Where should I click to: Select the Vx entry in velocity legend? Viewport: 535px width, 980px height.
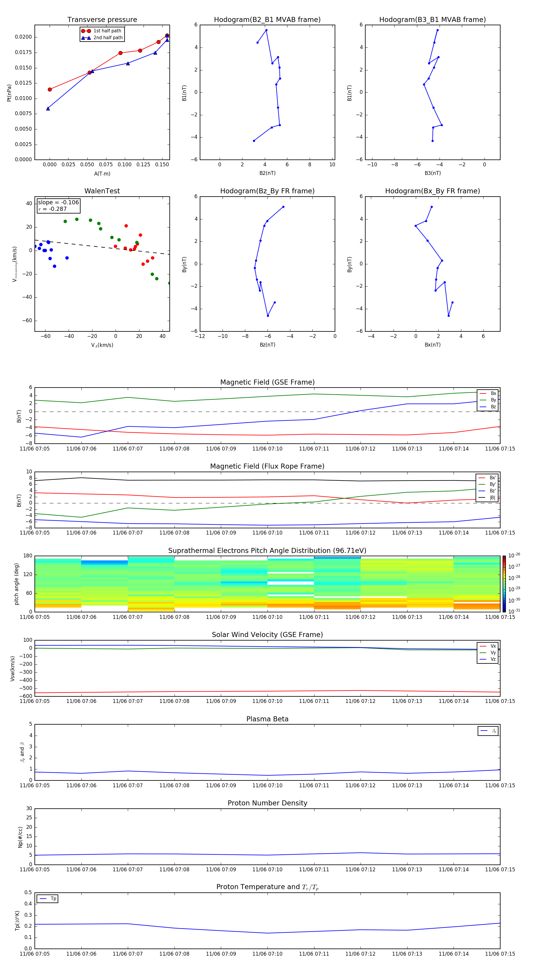click(x=488, y=646)
